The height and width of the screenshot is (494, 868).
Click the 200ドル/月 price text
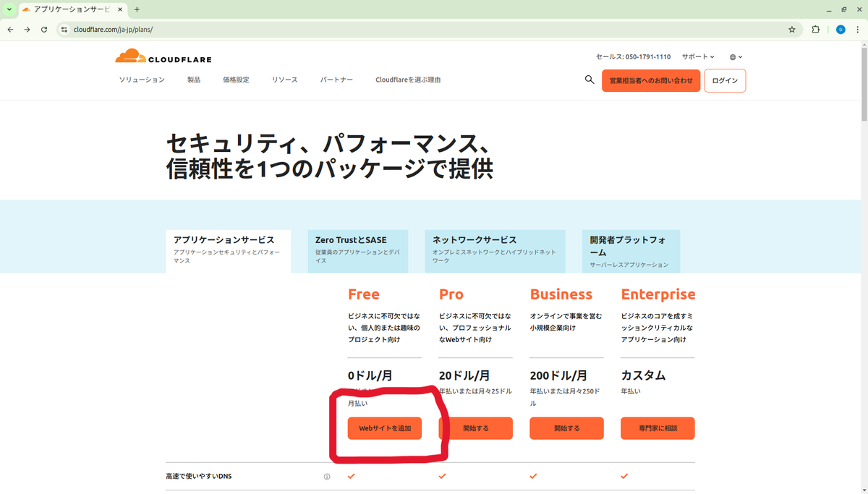click(x=558, y=375)
